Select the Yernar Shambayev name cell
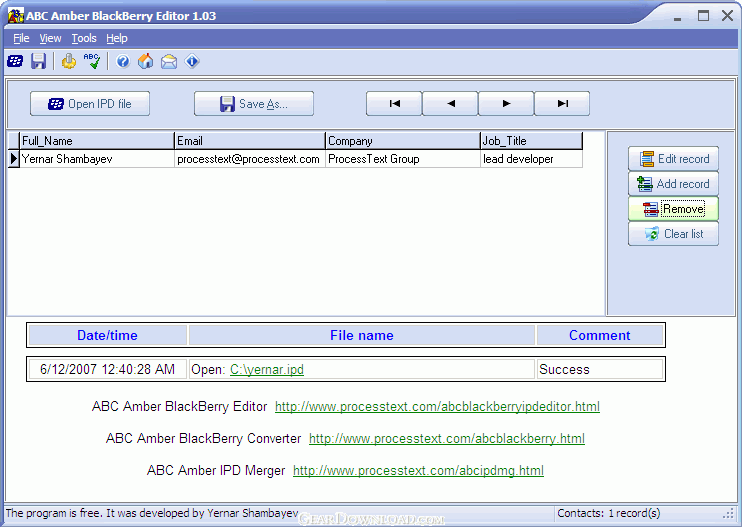This screenshot has width=742, height=527. pos(97,159)
